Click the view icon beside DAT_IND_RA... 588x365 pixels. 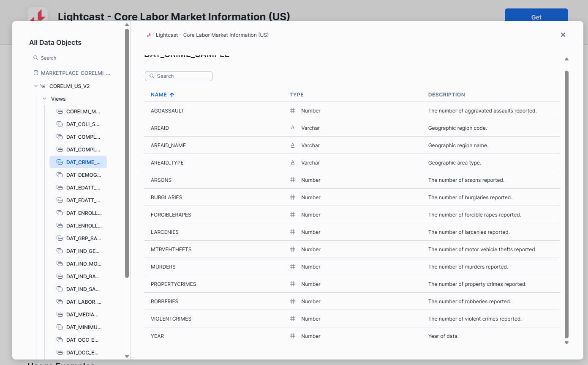pyautogui.click(x=60, y=276)
